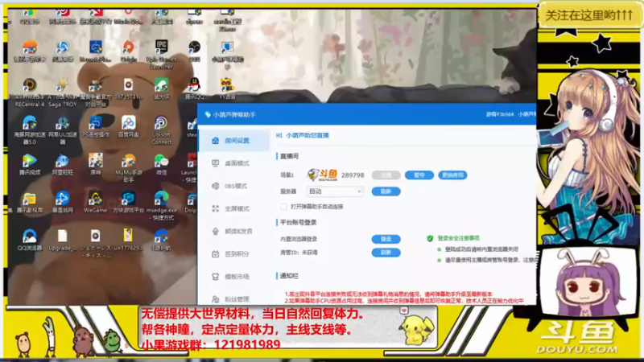Viewport: 644px width, 362px height.
Task: Open the 腾讯QQ desktop icon
Action: click(x=194, y=88)
